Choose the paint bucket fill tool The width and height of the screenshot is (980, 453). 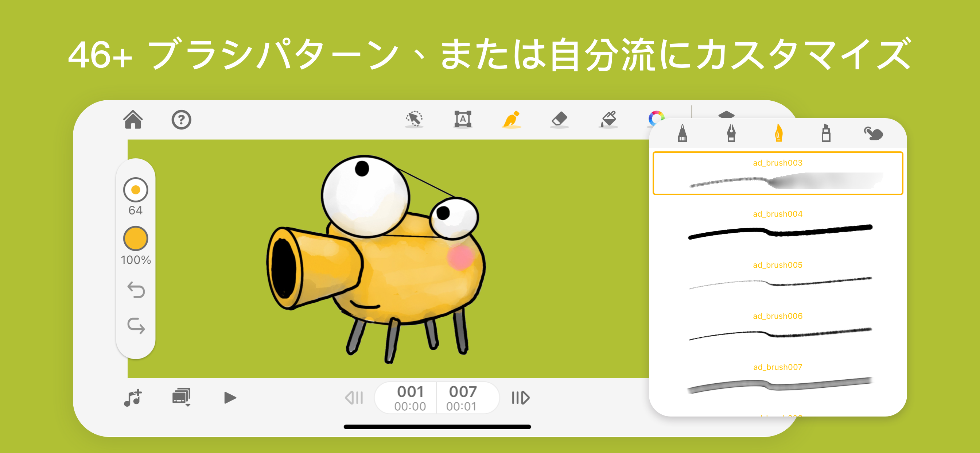608,119
